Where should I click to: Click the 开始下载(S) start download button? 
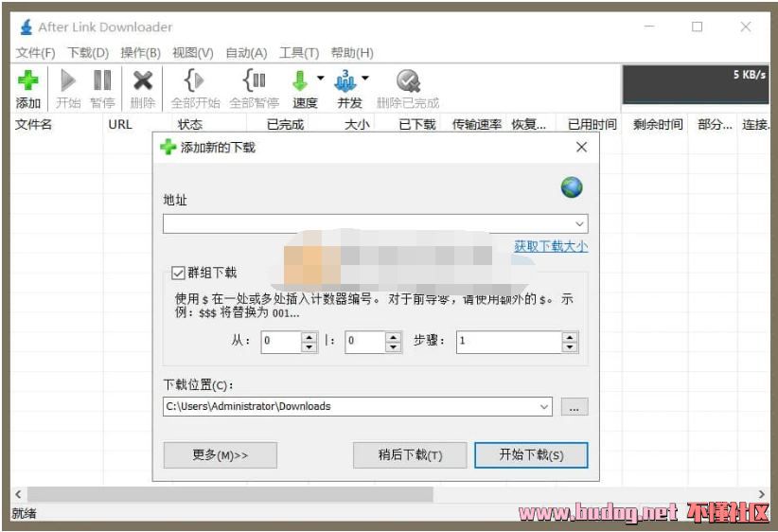click(531, 455)
